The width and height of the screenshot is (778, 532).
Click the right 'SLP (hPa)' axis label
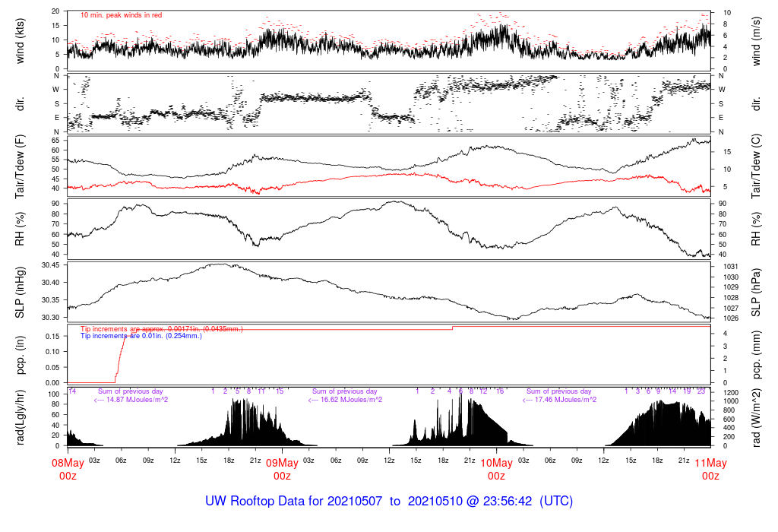pyautogui.click(x=756, y=293)
